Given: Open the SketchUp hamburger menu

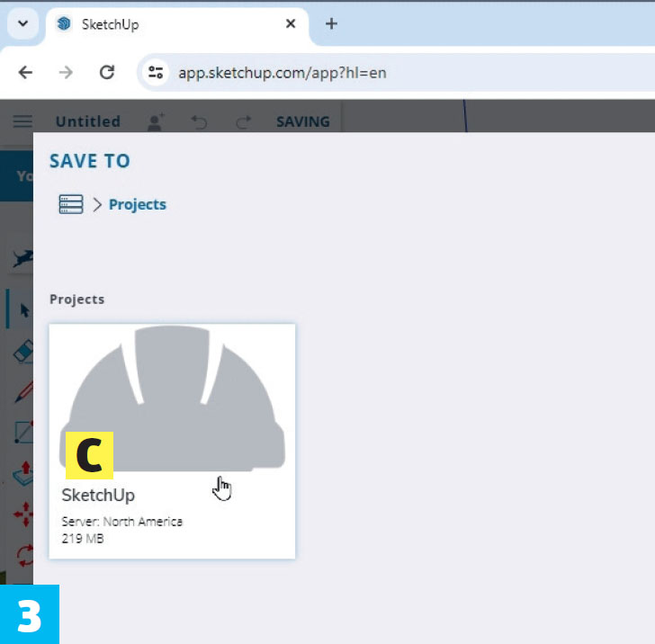Looking at the screenshot, I should tap(22, 121).
